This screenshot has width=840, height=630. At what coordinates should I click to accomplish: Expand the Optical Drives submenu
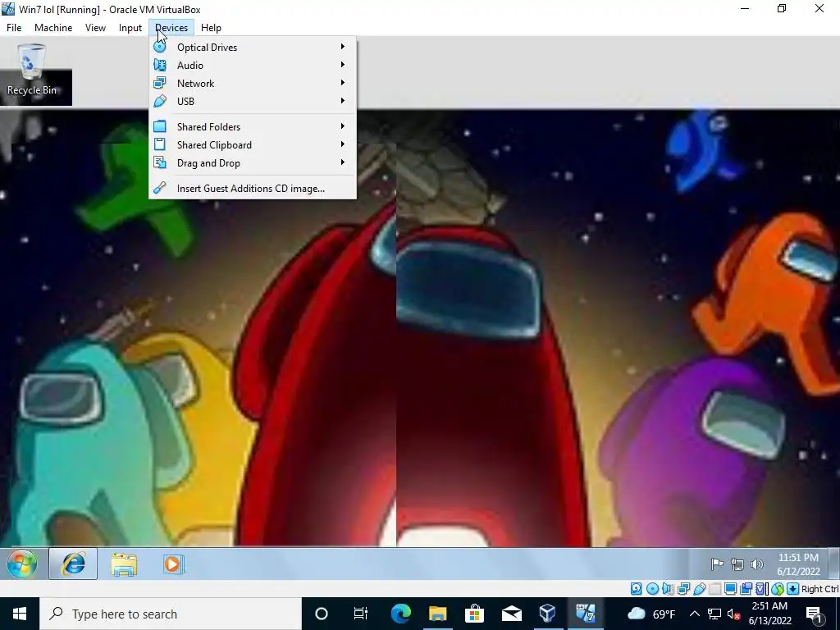[x=253, y=47]
